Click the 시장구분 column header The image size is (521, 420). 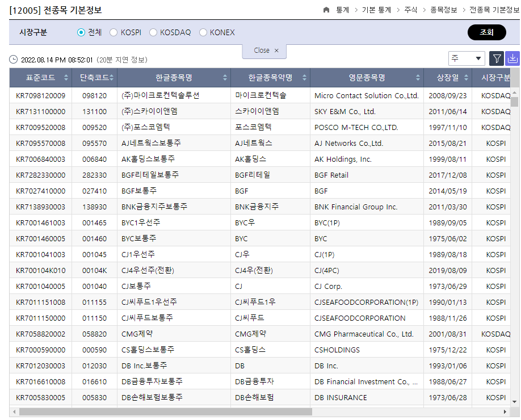[491, 77]
